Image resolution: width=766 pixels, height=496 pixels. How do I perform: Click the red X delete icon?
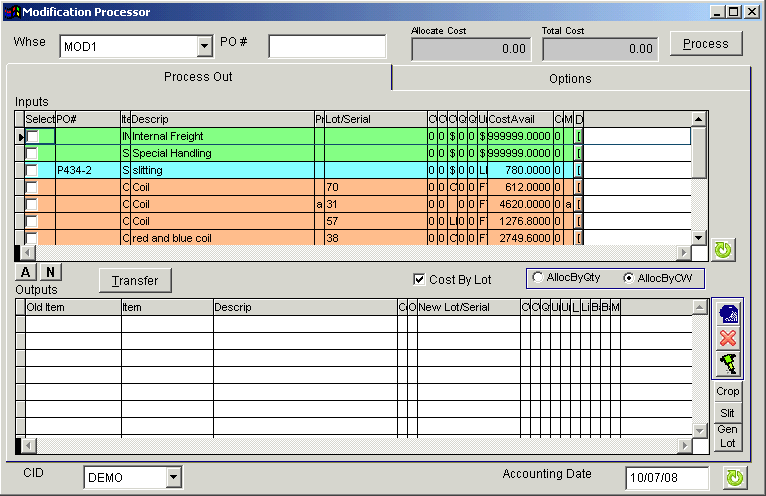click(x=727, y=338)
